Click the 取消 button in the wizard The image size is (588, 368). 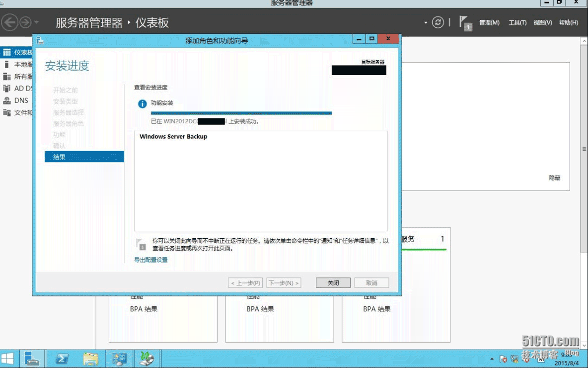(x=371, y=283)
